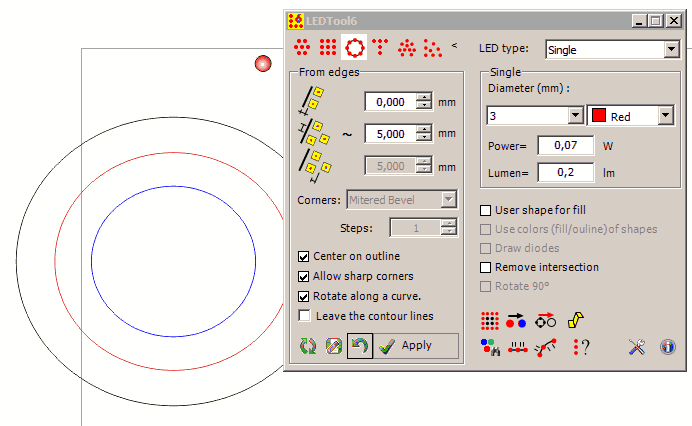Click the Power value field 0,07
Image resolution: width=692 pixels, height=426 pixels.
tap(565, 145)
